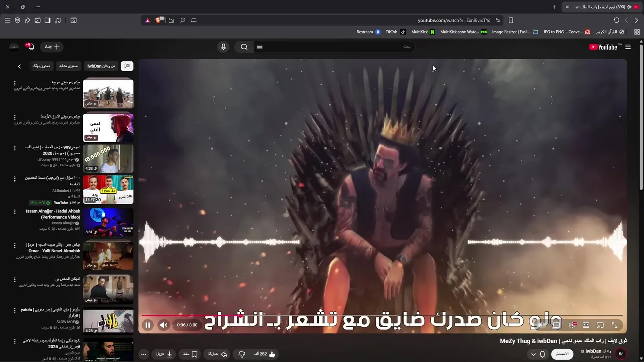Start voice search with the microphone
This screenshot has height=362, width=644.
click(x=223, y=47)
